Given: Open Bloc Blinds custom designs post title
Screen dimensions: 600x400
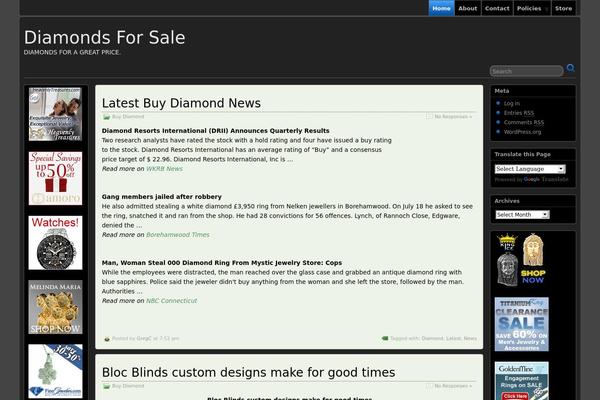Looking at the screenshot, I should (x=248, y=372).
